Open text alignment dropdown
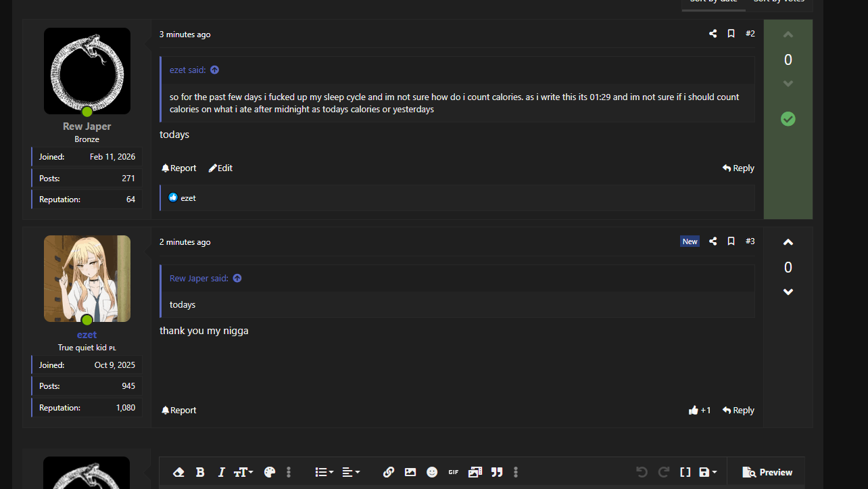 coord(351,472)
